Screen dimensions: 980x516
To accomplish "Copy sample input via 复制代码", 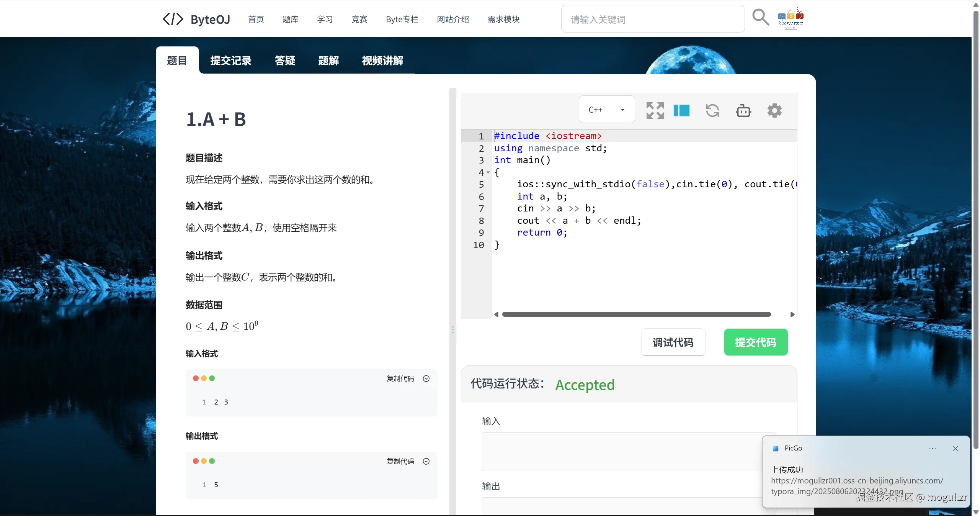I will [x=400, y=378].
